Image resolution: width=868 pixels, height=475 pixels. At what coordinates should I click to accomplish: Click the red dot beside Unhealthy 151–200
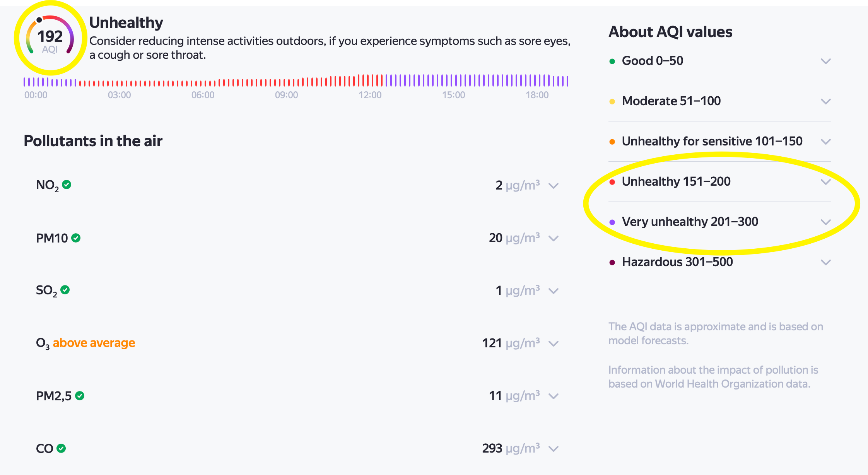(x=612, y=182)
